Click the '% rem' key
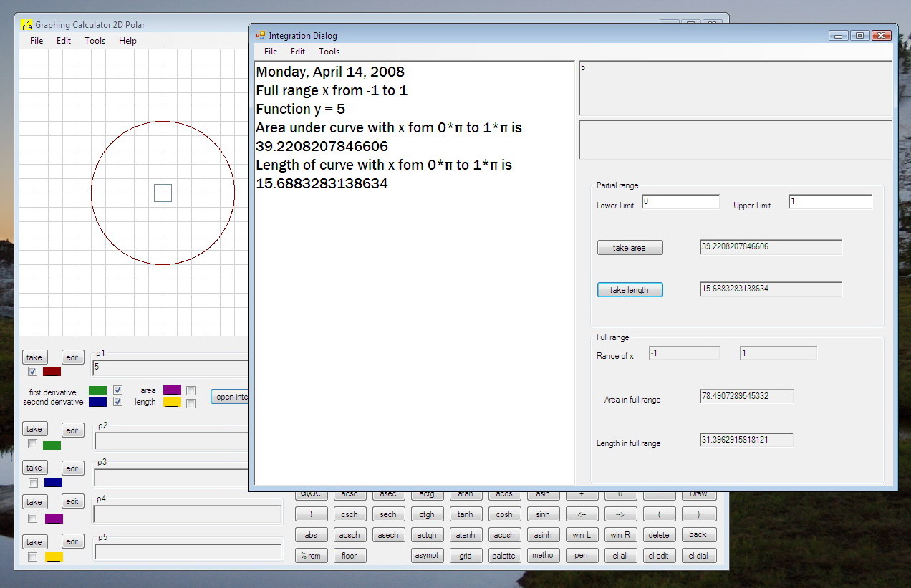Image resolution: width=911 pixels, height=588 pixels. 311,556
